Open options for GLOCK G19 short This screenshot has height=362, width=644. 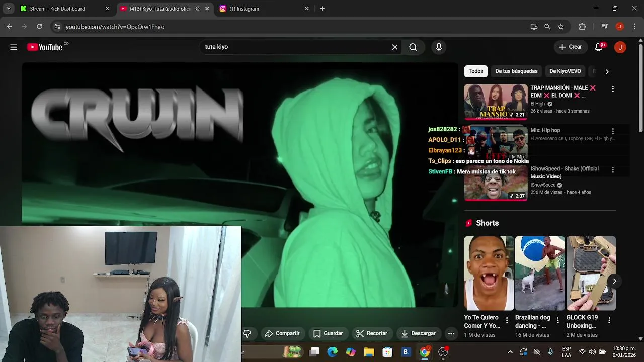tap(609, 320)
